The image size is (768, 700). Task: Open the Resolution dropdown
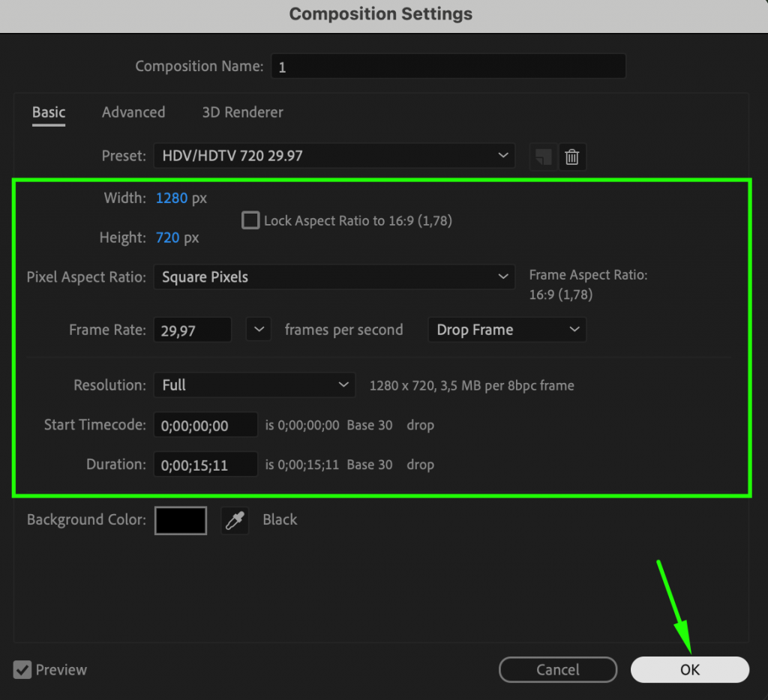254,384
